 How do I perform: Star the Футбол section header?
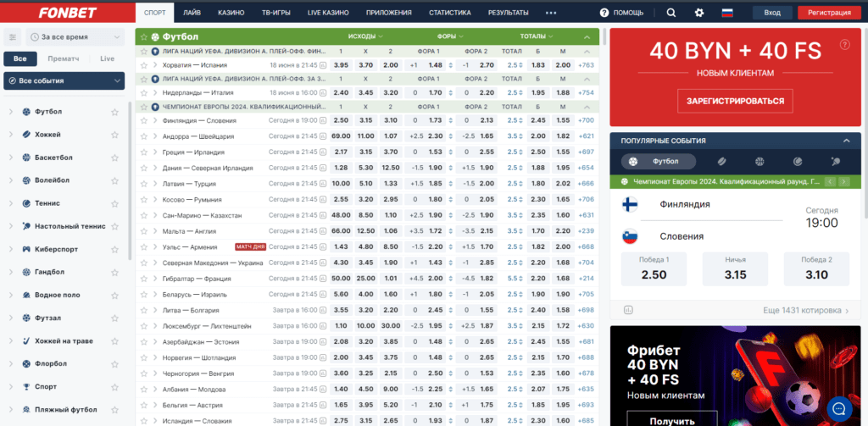click(144, 37)
